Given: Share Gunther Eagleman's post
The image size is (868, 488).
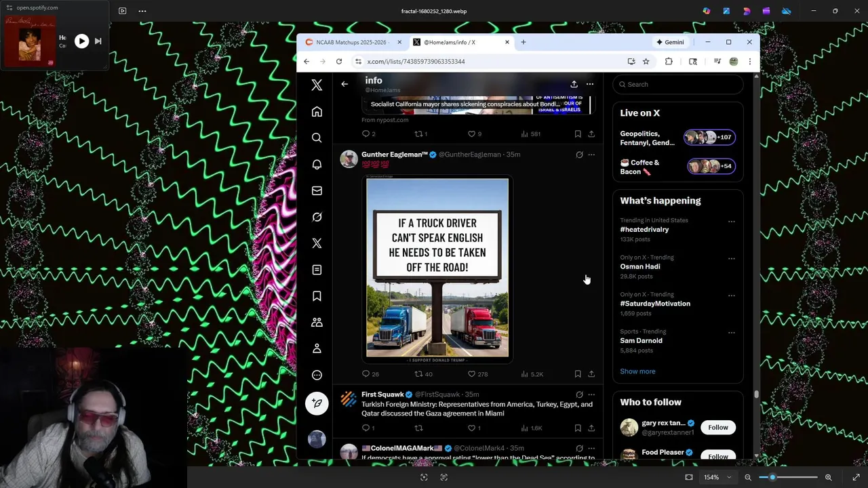Looking at the screenshot, I should [x=591, y=374].
